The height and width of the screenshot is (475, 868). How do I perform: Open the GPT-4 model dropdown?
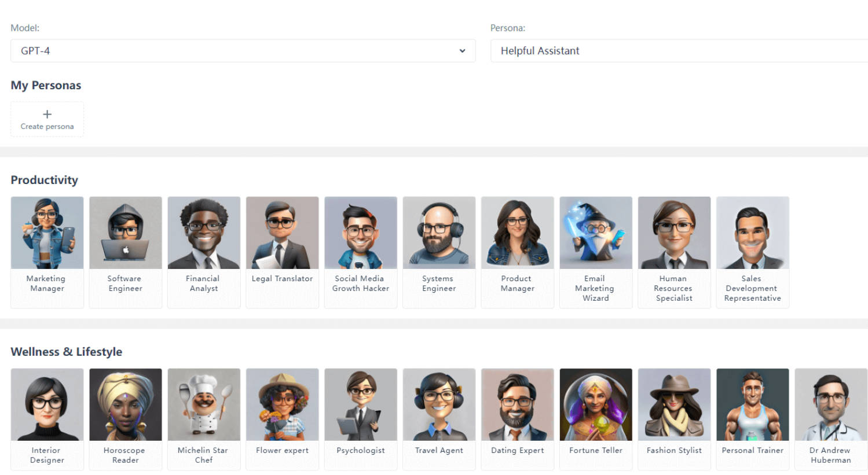pyautogui.click(x=243, y=51)
